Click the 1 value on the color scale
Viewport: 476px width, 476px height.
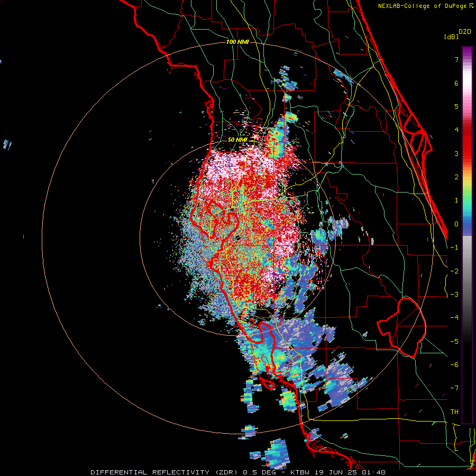click(456, 200)
